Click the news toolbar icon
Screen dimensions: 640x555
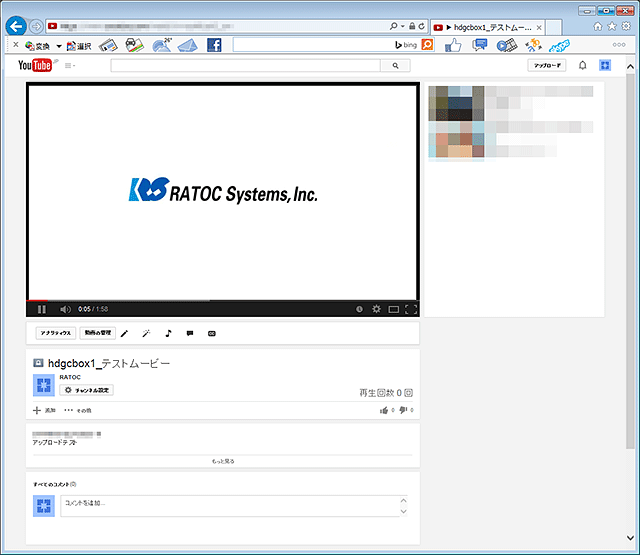tap(108, 45)
